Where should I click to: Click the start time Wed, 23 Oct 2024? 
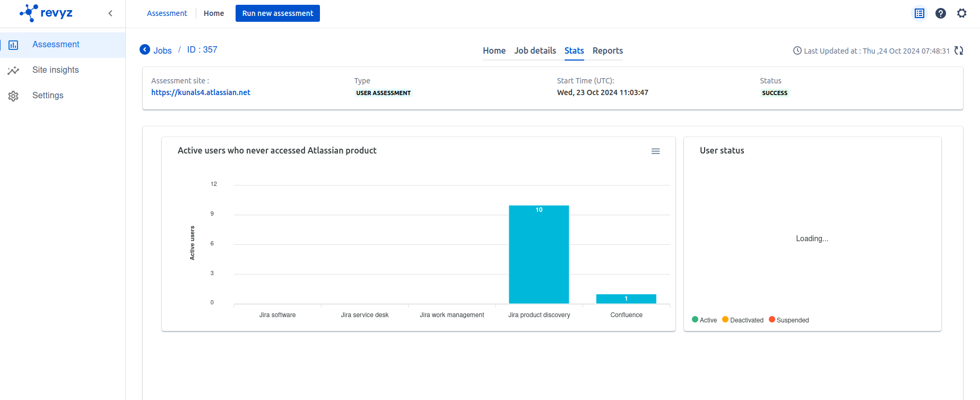(x=603, y=92)
